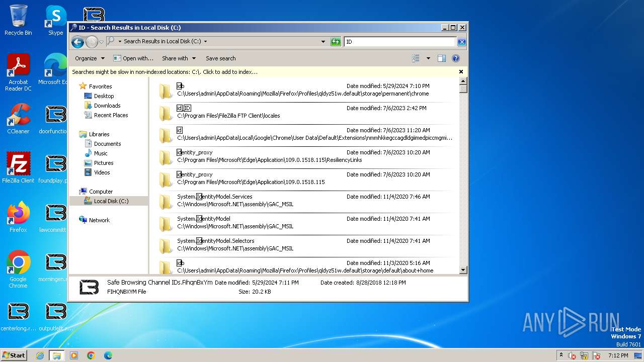Go back with the Explorer Back arrow
Image resolution: width=644 pixels, height=362 pixels.
click(77, 42)
